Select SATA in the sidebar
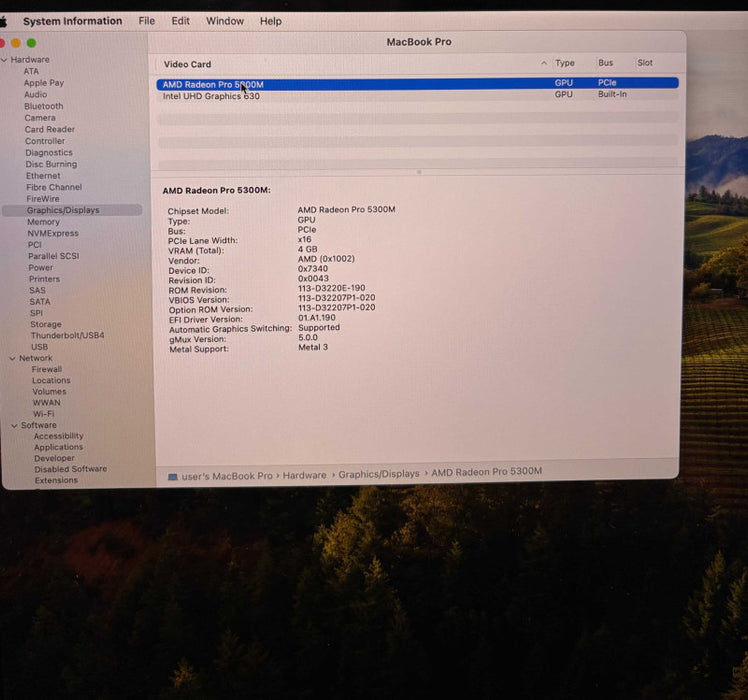This screenshot has height=700, width=748. click(40, 302)
